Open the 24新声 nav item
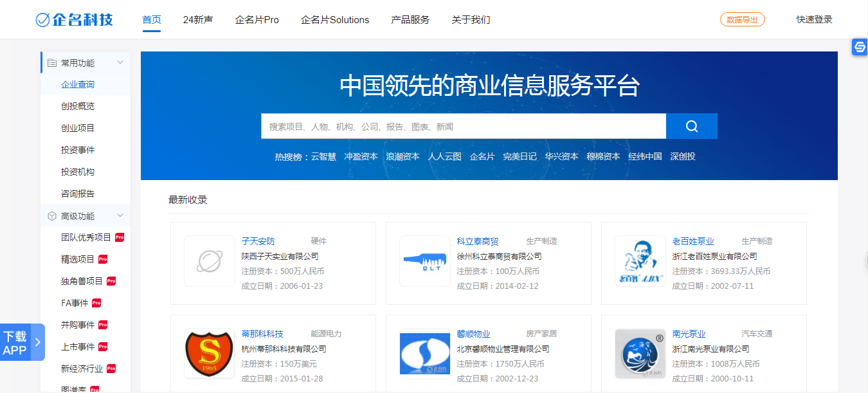This screenshot has height=393, width=868. click(198, 20)
